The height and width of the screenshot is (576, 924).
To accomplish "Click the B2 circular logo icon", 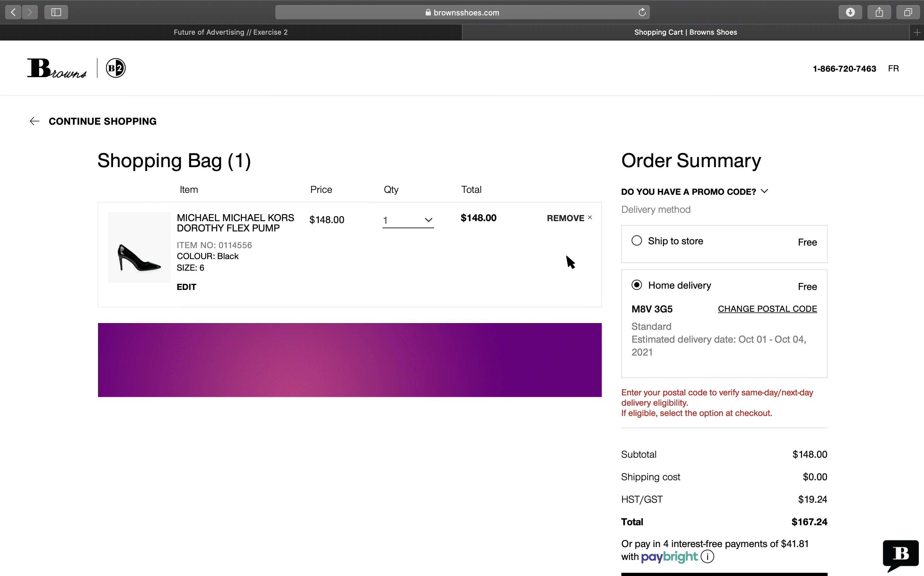I will point(115,68).
